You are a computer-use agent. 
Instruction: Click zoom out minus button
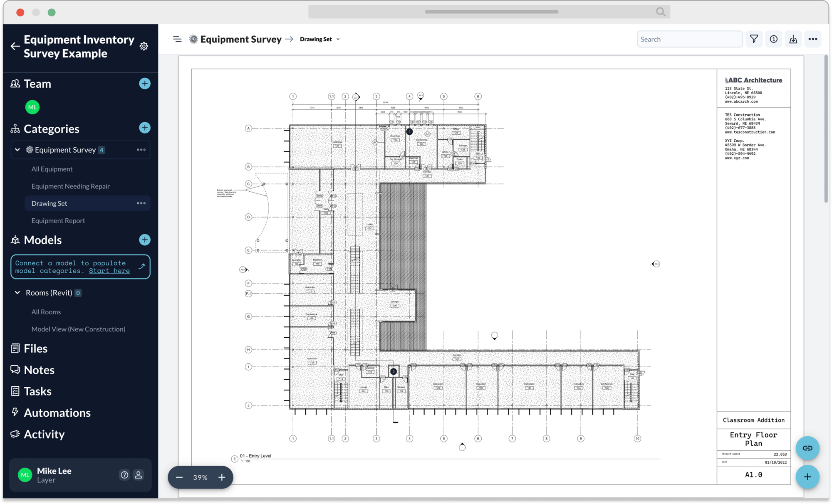pyautogui.click(x=179, y=477)
